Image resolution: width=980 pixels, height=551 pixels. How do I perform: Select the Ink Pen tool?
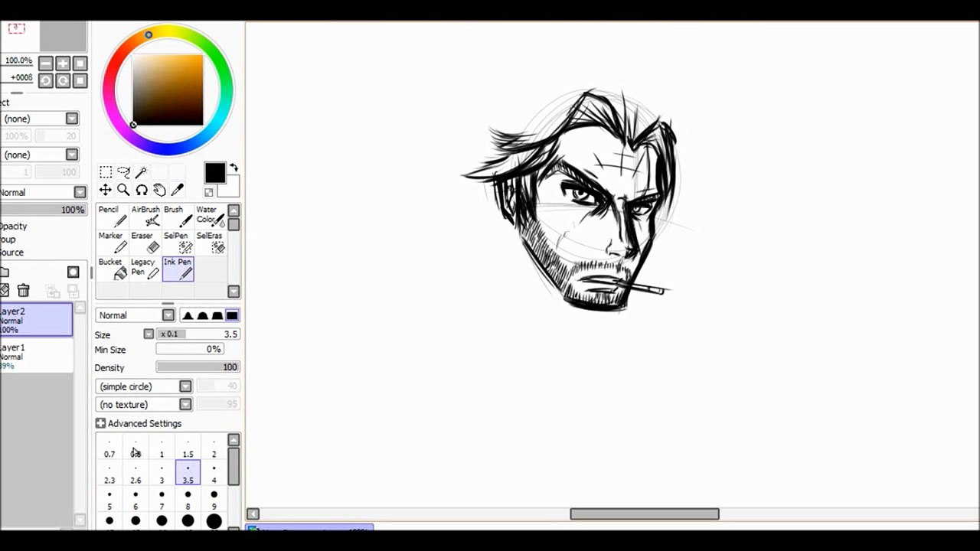178,269
